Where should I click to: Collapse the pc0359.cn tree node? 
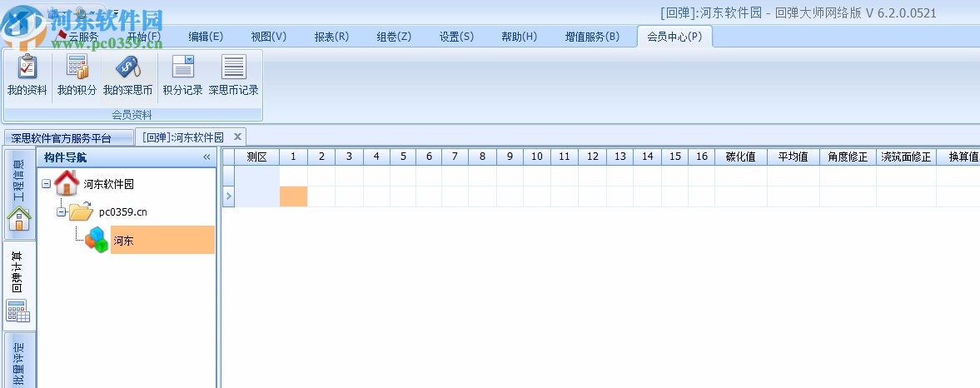[x=62, y=211]
